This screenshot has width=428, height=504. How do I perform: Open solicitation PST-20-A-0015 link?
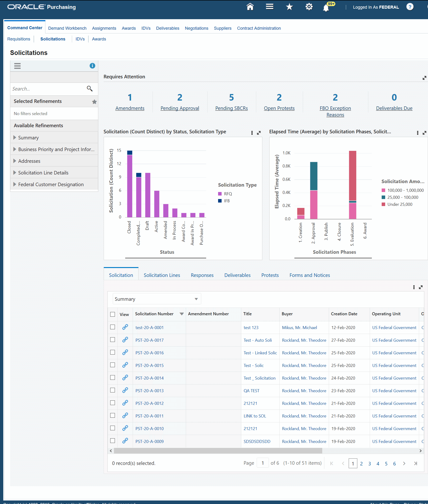[x=150, y=365]
